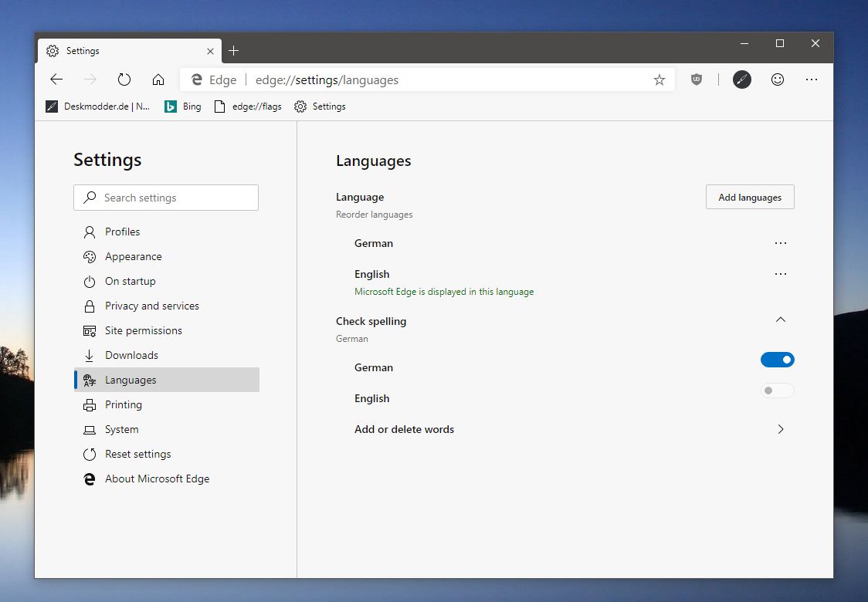Open About Microsoft Edge page
Viewport: 868px width, 602px height.
(167, 479)
